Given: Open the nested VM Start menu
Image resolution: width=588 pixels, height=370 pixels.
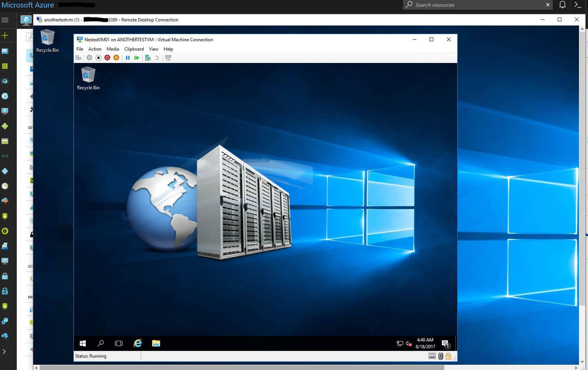Looking at the screenshot, I should click(x=83, y=343).
